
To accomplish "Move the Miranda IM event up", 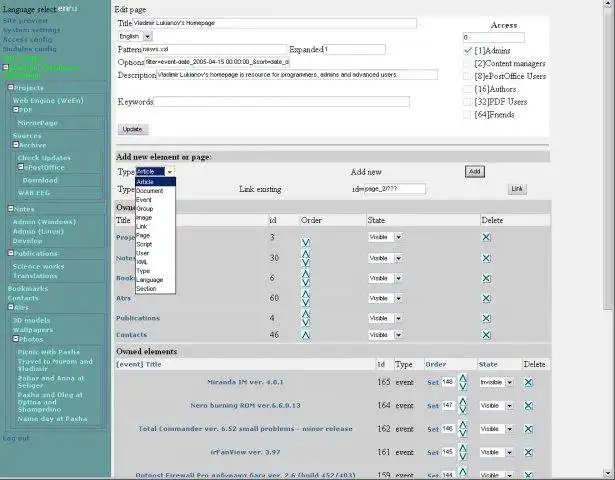I will point(463,378).
